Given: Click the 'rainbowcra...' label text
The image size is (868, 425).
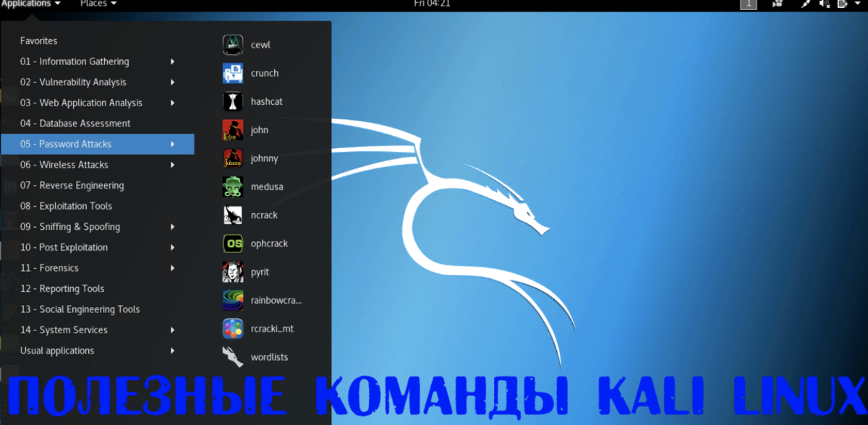Looking at the screenshot, I should (x=276, y=301).
